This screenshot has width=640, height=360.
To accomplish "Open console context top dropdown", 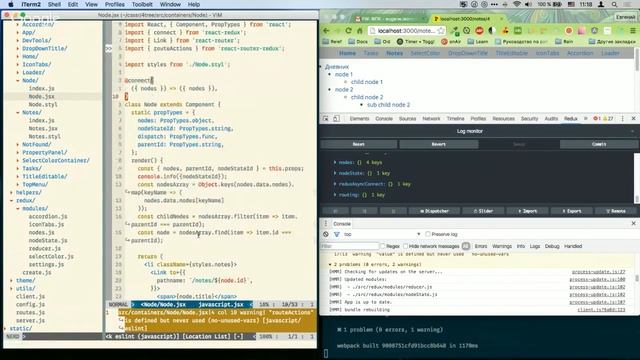I will [382, 234].
